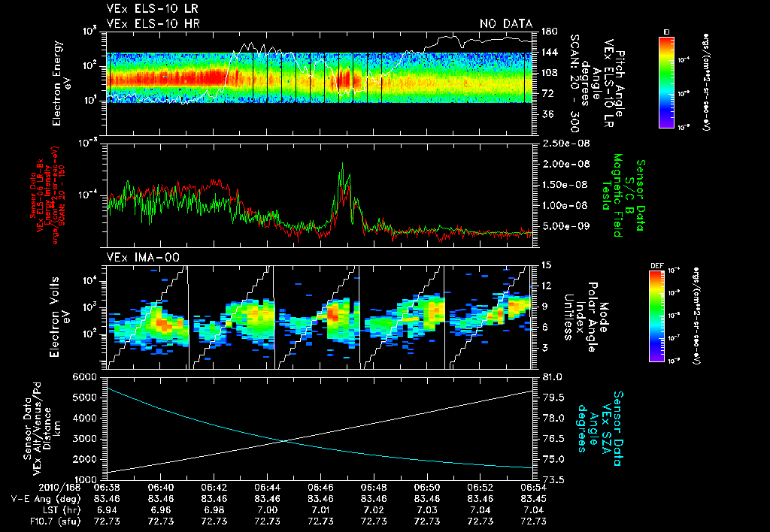Click the 83.45 V-E angle value
The width and height of the screenshot is (770, 532).
pyautogui.click(x=534, y=499)
